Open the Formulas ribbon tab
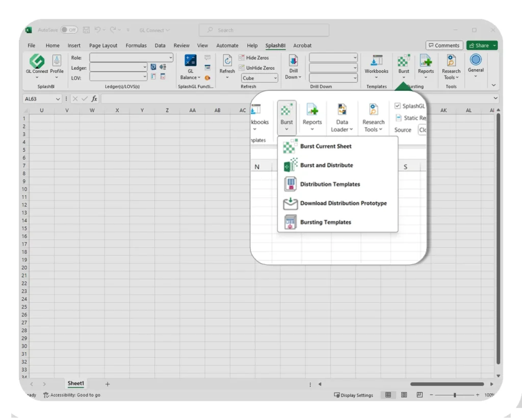This screenshot has height=420, width=522. [136, 45]
